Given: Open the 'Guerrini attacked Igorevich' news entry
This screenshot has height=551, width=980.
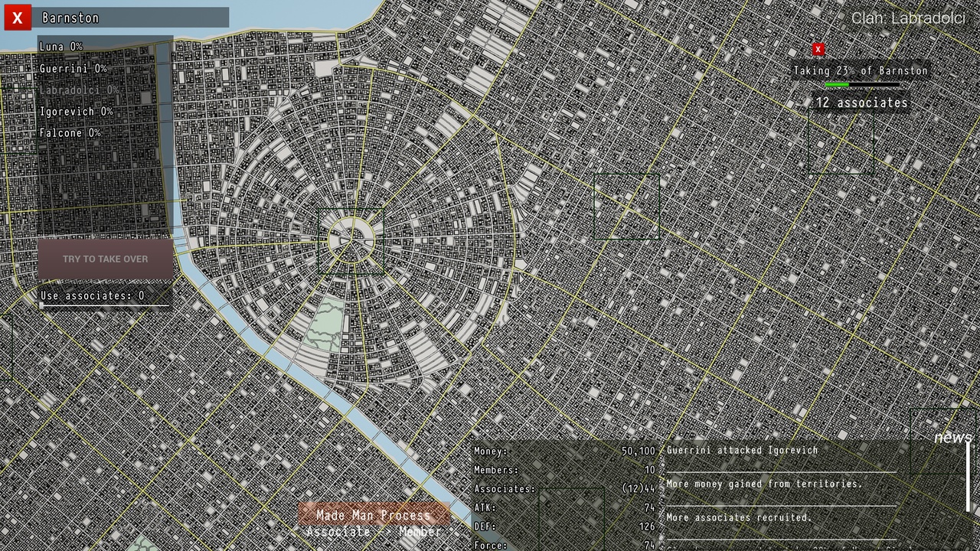Looking at the screenshot, I should pos(742,450).
